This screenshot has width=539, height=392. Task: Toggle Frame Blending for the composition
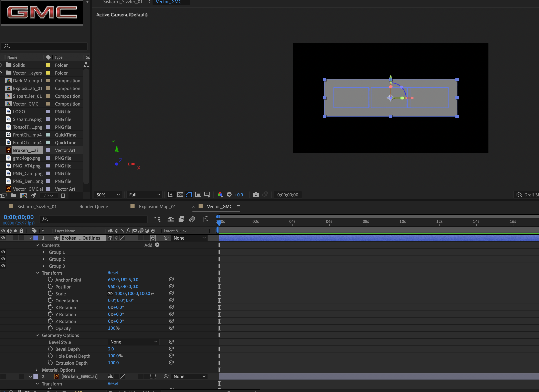point(181,219)
